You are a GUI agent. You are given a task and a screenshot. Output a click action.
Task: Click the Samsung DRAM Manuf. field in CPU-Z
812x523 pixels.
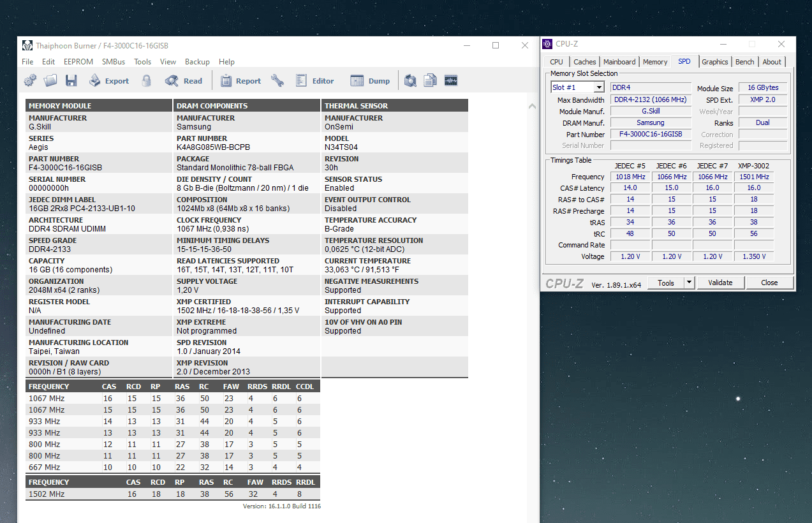(651, 122)
